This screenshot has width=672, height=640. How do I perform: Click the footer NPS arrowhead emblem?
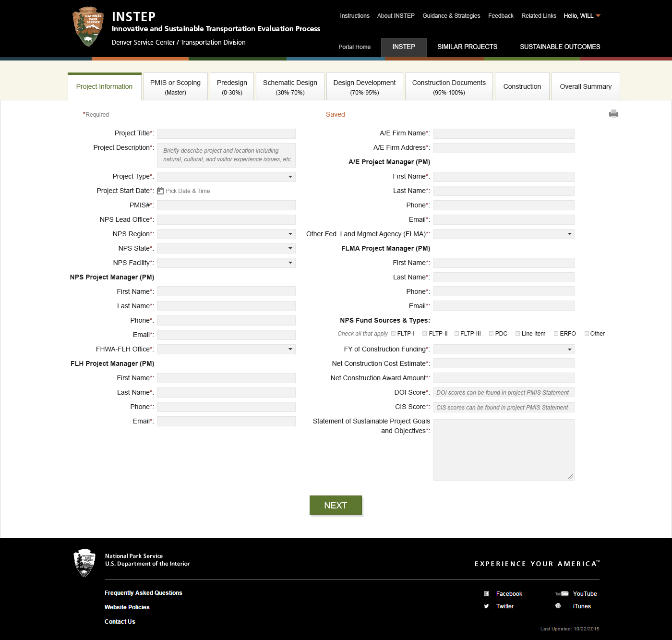[x=85, y=562]
